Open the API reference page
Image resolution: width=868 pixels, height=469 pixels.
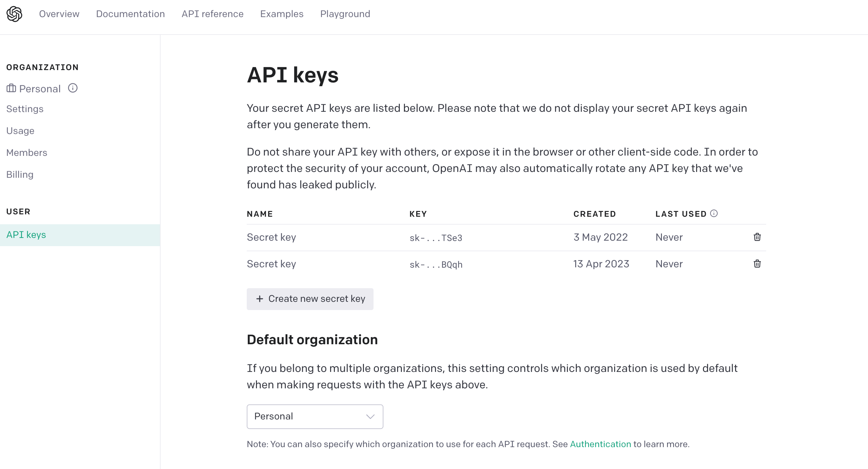pos(212,14)
